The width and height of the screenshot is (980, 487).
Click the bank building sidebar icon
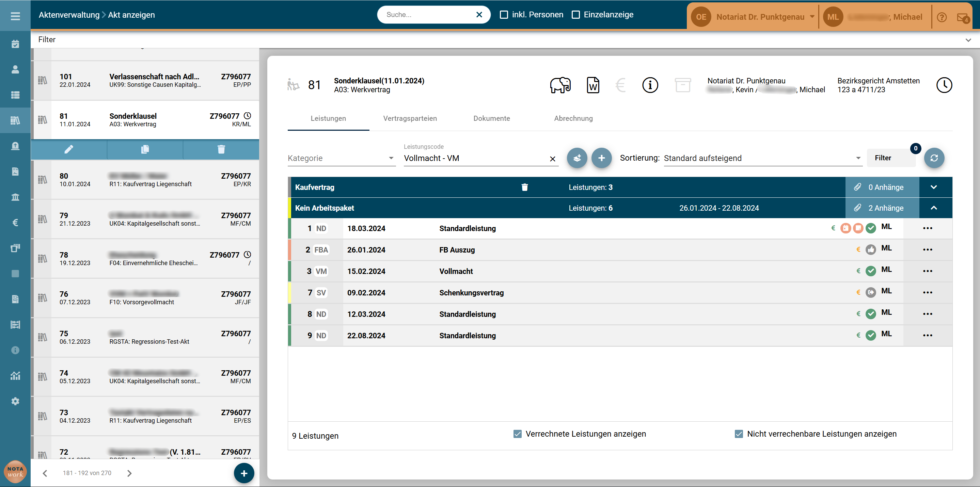[x=15, y=197]
